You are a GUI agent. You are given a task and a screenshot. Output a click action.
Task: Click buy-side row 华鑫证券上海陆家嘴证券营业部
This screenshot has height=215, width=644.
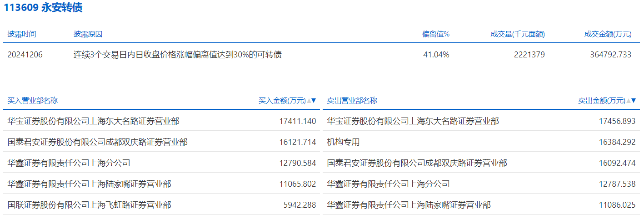pos(162,184)
